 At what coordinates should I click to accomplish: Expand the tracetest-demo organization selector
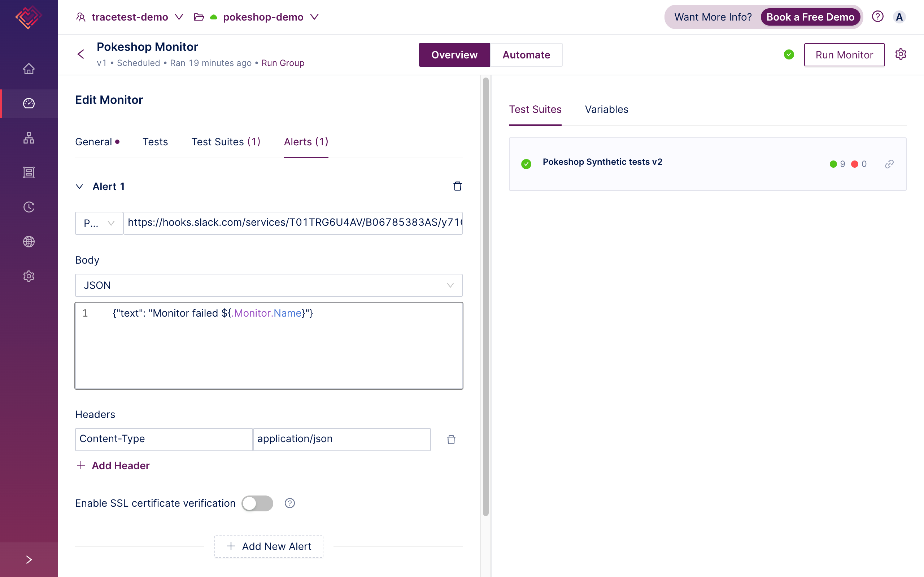[130, 17]
